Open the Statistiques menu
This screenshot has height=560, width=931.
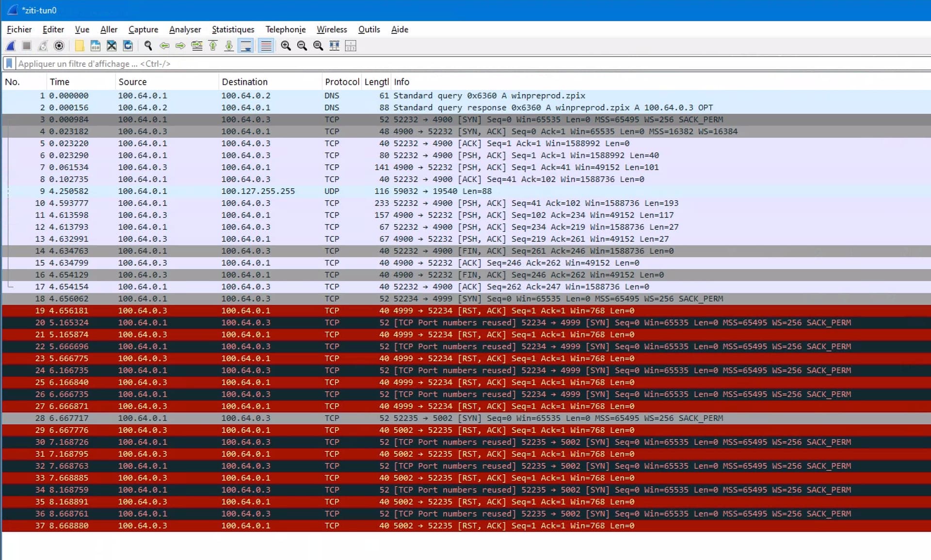pos(233,30)
